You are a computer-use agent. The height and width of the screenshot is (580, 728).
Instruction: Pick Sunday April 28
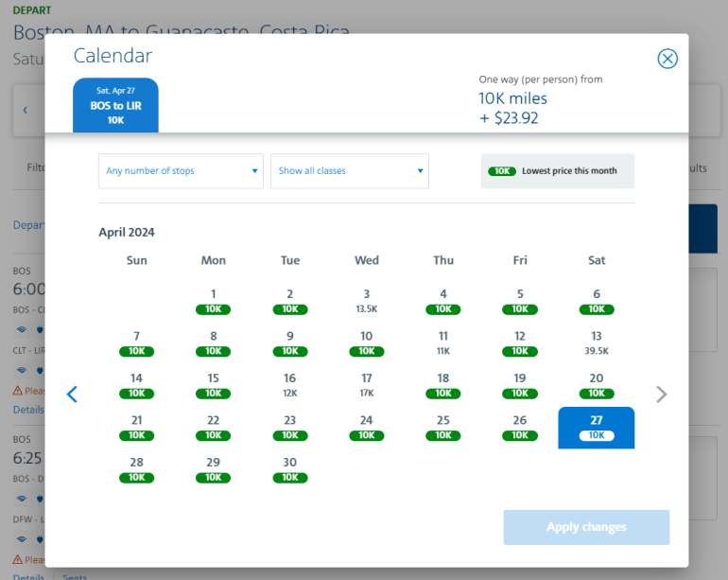[137, 468]
